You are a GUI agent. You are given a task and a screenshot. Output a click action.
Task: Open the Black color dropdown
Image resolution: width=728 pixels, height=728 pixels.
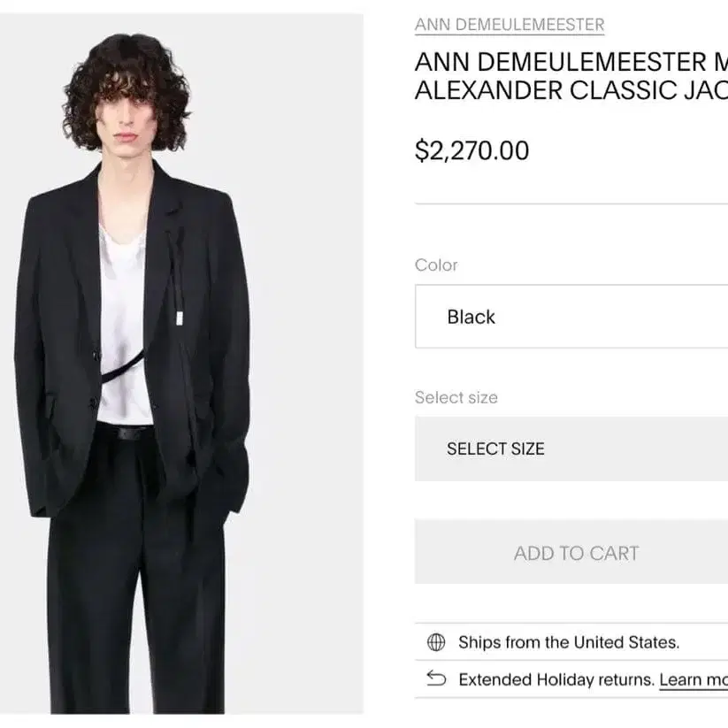pos(571,317)
